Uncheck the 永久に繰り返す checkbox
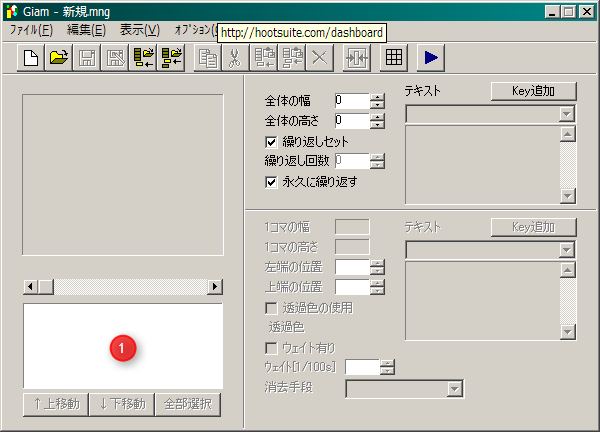The image size is (600, 432). tap(271, 182)
